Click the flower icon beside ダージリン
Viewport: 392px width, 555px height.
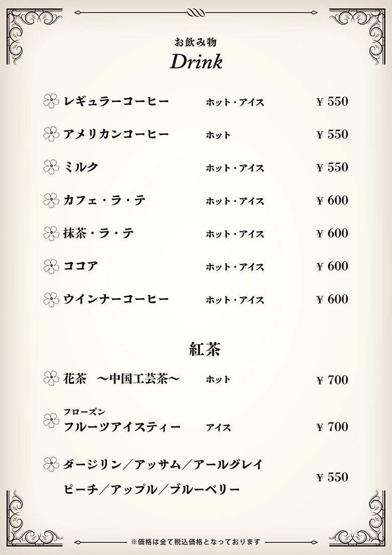(x=51, y=464)
